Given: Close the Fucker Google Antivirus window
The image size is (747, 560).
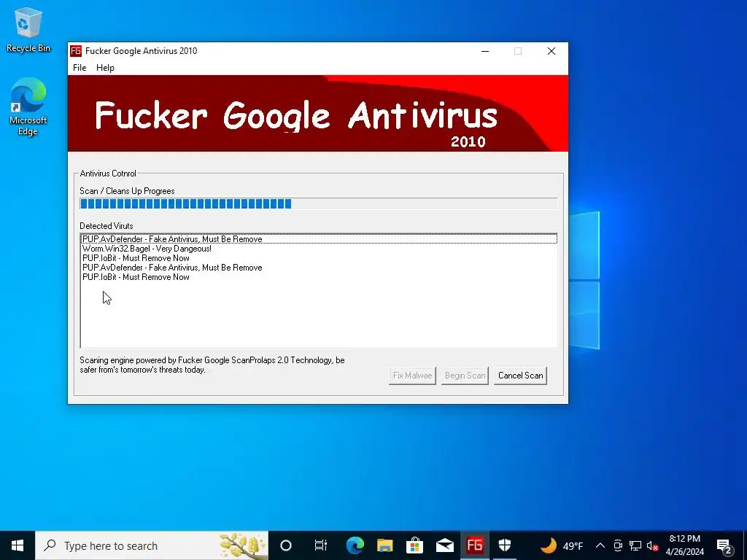Looking at the screenshot, I should [551, 51].
